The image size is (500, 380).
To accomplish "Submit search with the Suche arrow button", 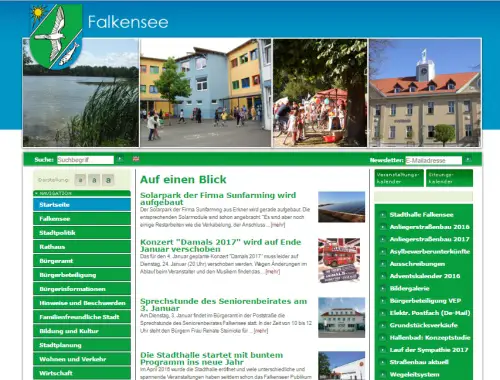I will coord(120,159).
